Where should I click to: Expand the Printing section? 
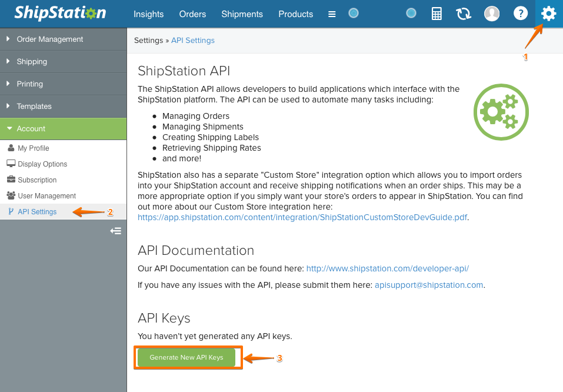click(63, 84)
